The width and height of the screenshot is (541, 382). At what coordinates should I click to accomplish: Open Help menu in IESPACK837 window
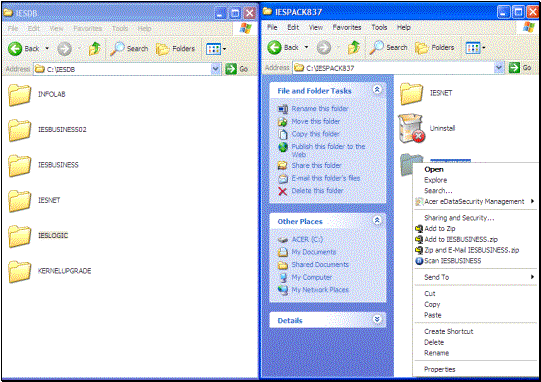coord(404,27)
